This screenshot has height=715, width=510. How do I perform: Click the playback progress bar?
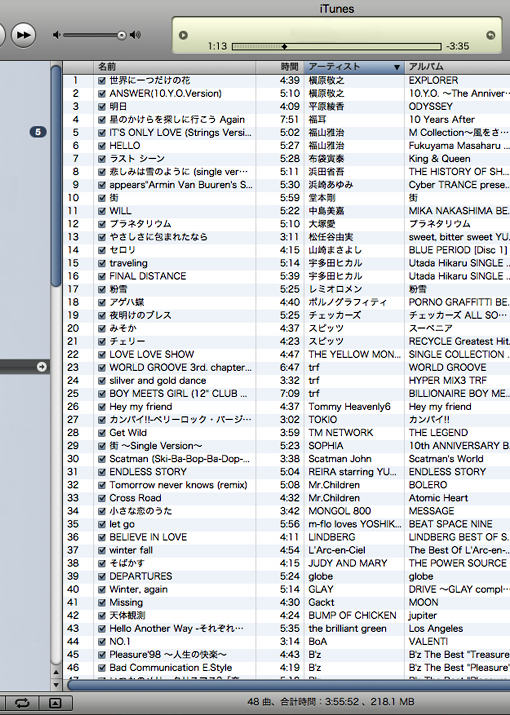(337, 47)
